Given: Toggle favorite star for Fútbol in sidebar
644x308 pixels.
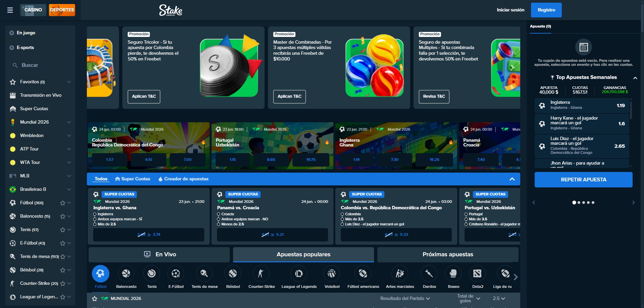Looking at the screenshot, I should [62, 203].
